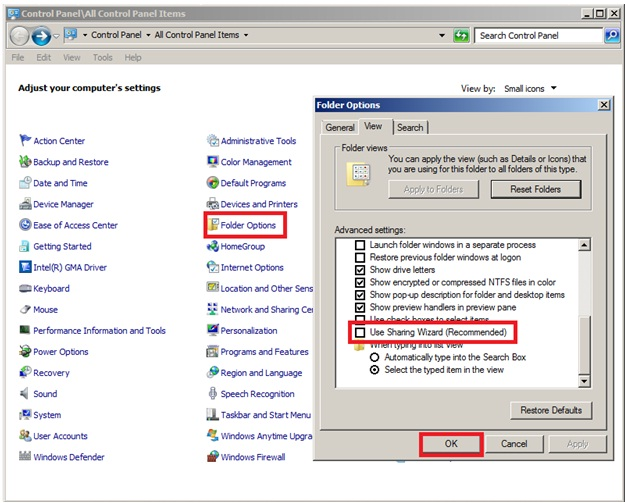Select the typed item in the view radio
Screen dimensions: 628x503
coord(374,370)
